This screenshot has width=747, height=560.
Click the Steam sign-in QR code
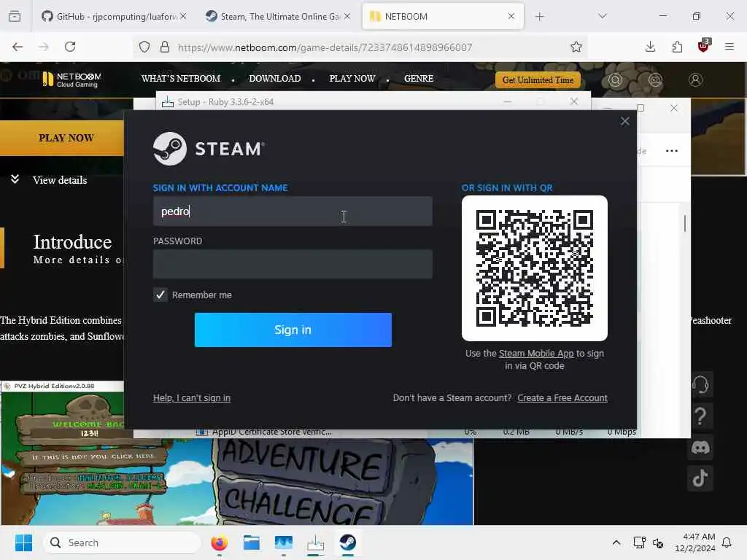(x=535, y=268)
